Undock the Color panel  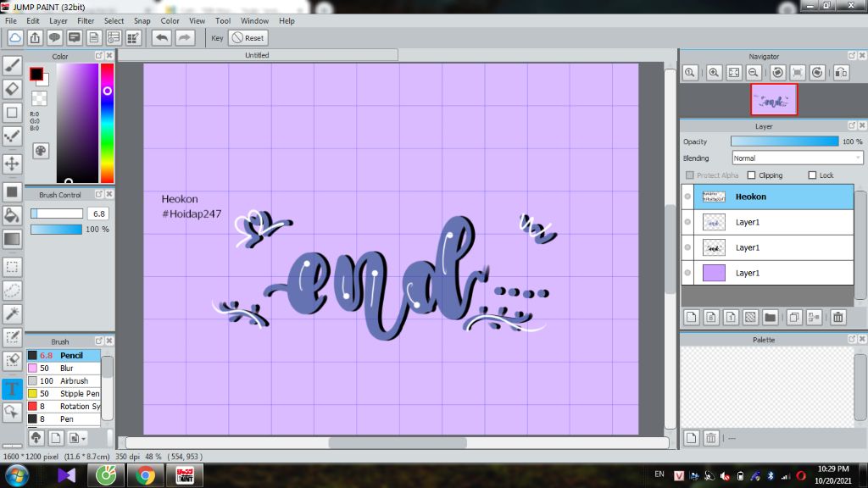point(98,56)
